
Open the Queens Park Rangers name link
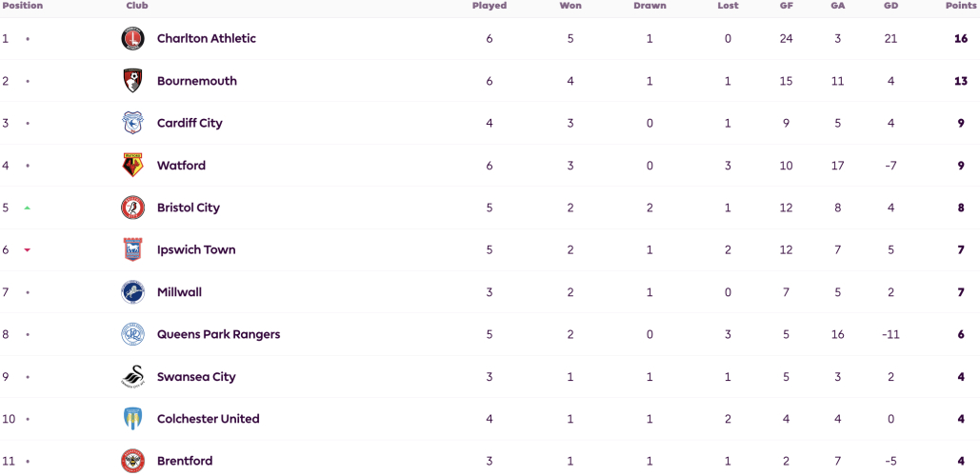218,334
